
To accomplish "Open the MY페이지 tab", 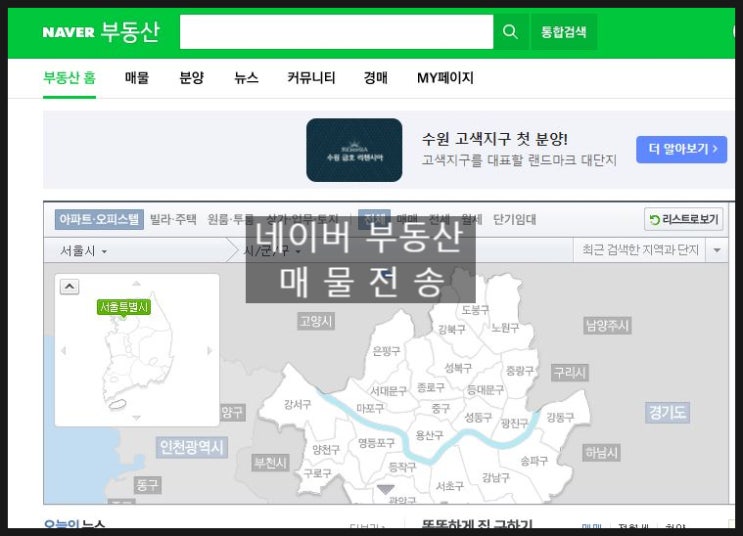I will (x=445, y=78).
